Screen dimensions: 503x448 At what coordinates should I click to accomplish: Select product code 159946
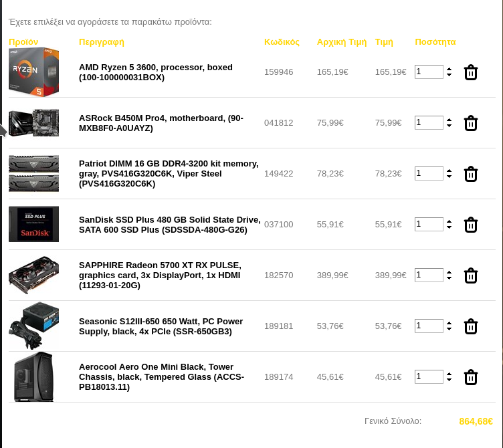click(x=278, y=72)
